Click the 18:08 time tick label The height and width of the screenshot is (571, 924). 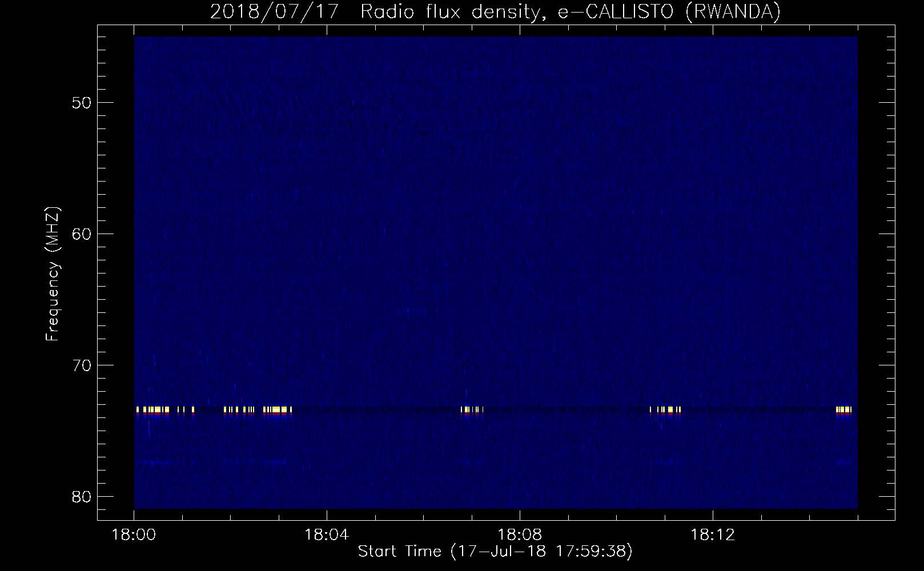520,535
